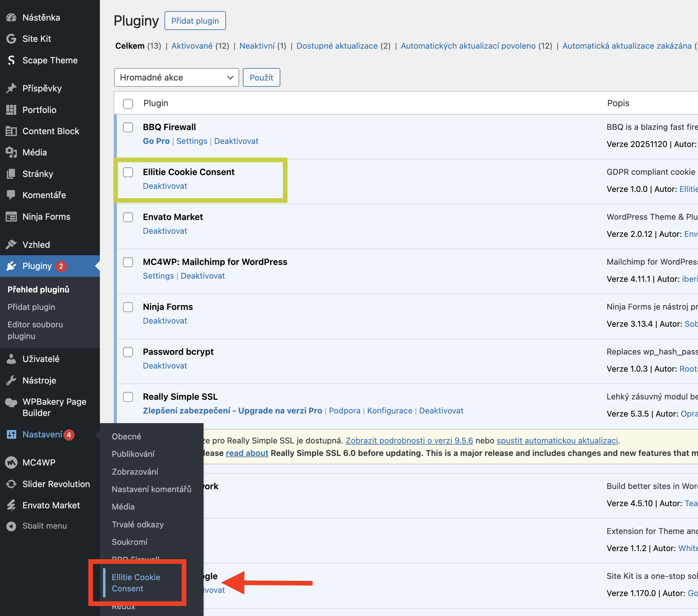Open the Hromadné akce dropdown
The image size is (698, 616).
coord(176,77)
